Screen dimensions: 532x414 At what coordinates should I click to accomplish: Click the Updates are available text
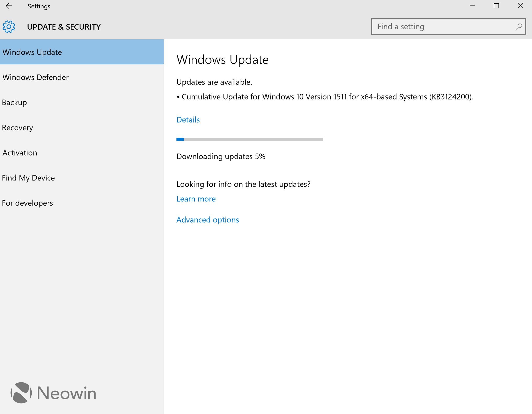214,82
